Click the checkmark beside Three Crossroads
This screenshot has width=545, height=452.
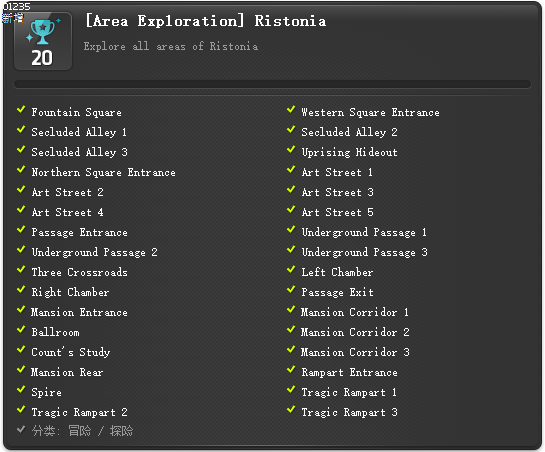point(21,270)
